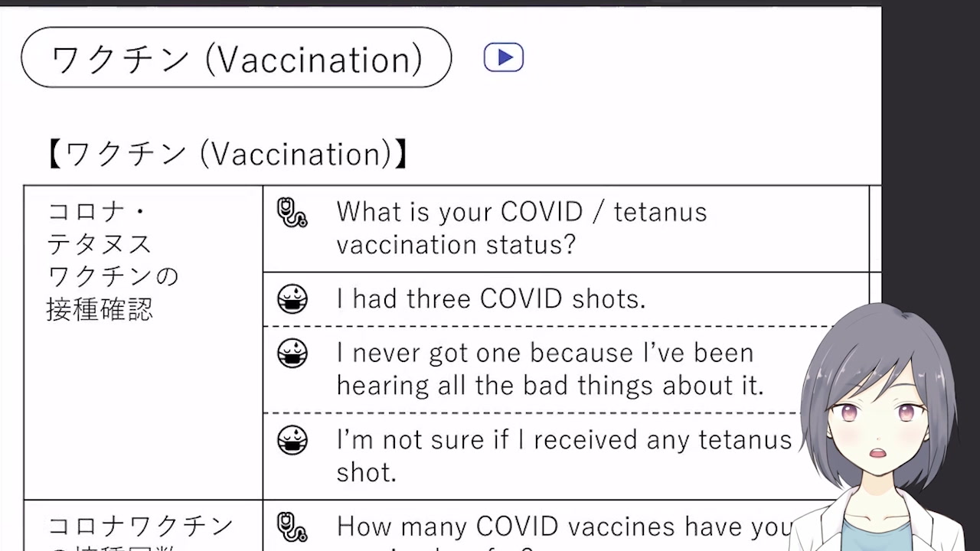The height and width of the screenshot is (551, 980).
Task: Click the "コロナ・" text in the left table cell
Action: 97,212
